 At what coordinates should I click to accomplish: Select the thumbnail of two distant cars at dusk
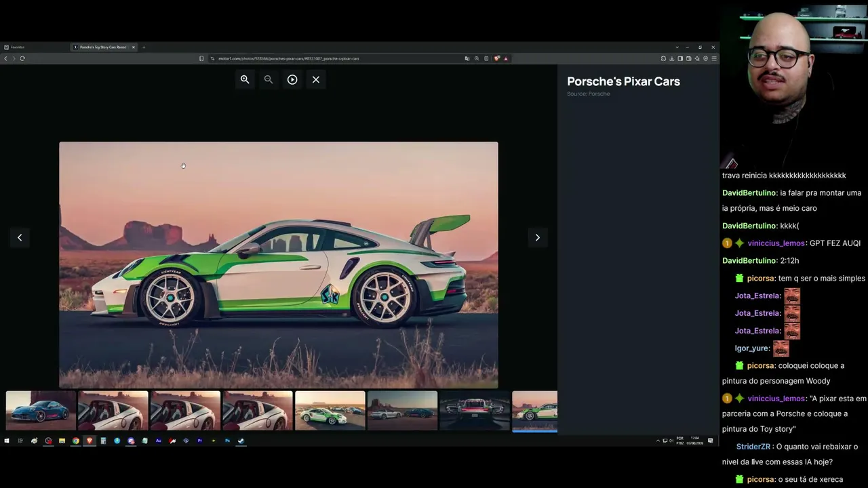[x=403, y=411]
